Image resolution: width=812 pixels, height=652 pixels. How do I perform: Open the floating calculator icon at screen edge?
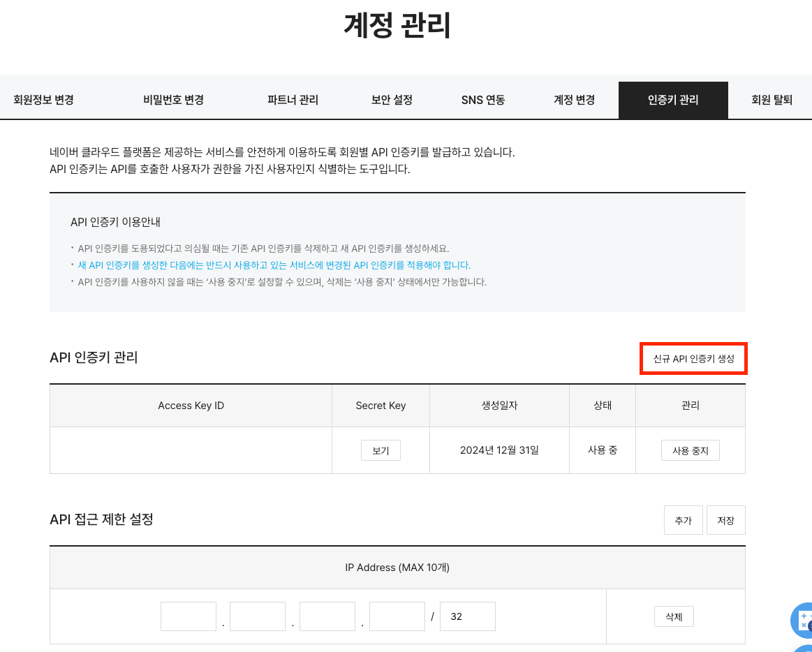802,621
